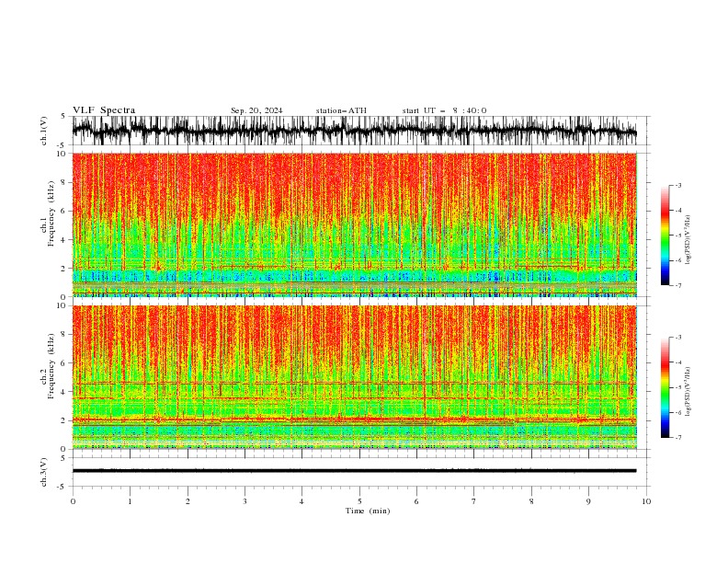
Task: Click the "9" tick on the Time axis
Action: 588,501
